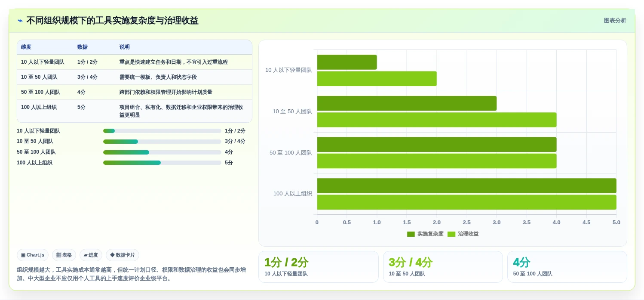The height and width of the screenshot is (300, 644).
Task: Toggle the 治理收益 legend entry
Action: (x=463, y=234)
